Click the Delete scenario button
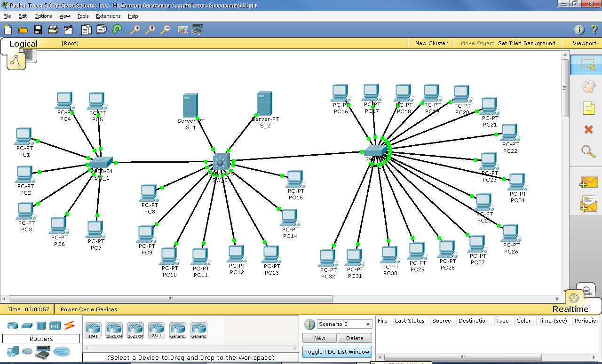 click(355, 338)
